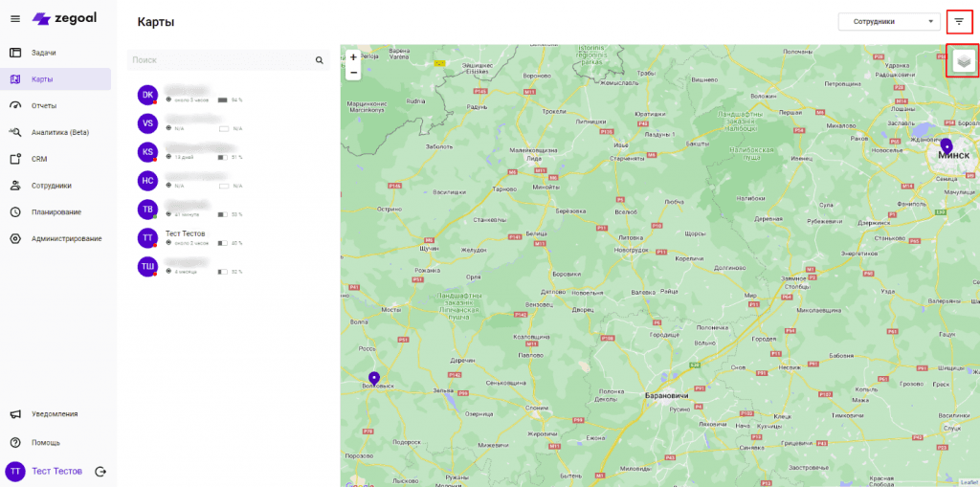Open the CRM section
Image resolution: width=980 pixels, height=487 pixels.
tap(39, 159)
